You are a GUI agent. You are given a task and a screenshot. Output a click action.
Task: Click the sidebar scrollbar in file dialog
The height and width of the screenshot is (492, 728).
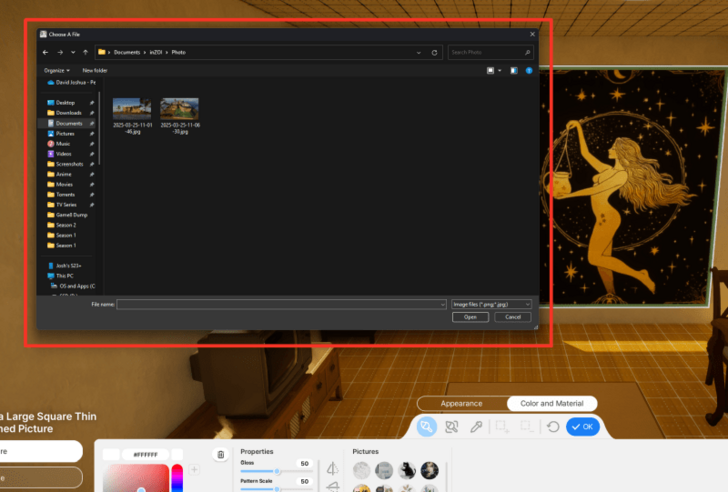[x=99, y=129]
